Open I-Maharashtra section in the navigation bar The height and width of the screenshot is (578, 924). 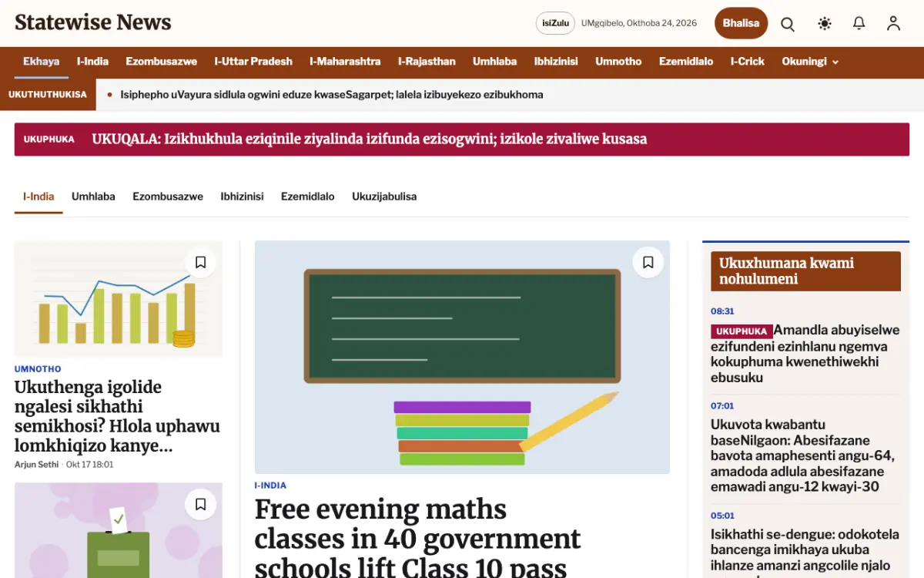(345, 62)
